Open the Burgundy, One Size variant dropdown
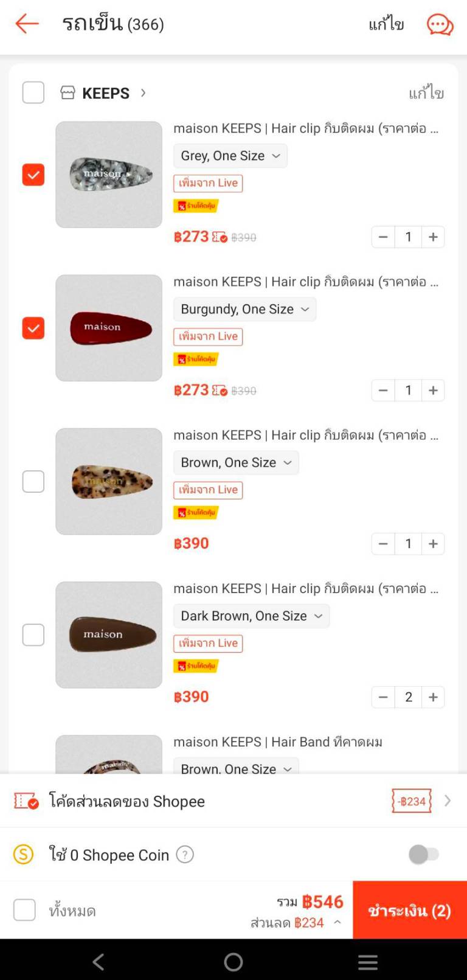This screenshot has width=467, height=980. click(x=244, y=309)
